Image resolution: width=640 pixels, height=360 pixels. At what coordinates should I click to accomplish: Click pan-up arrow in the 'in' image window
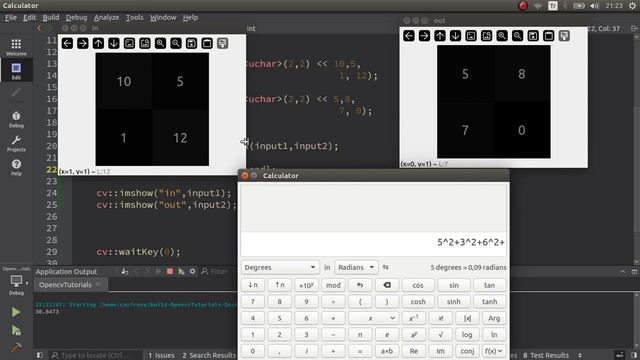point(98,43)
